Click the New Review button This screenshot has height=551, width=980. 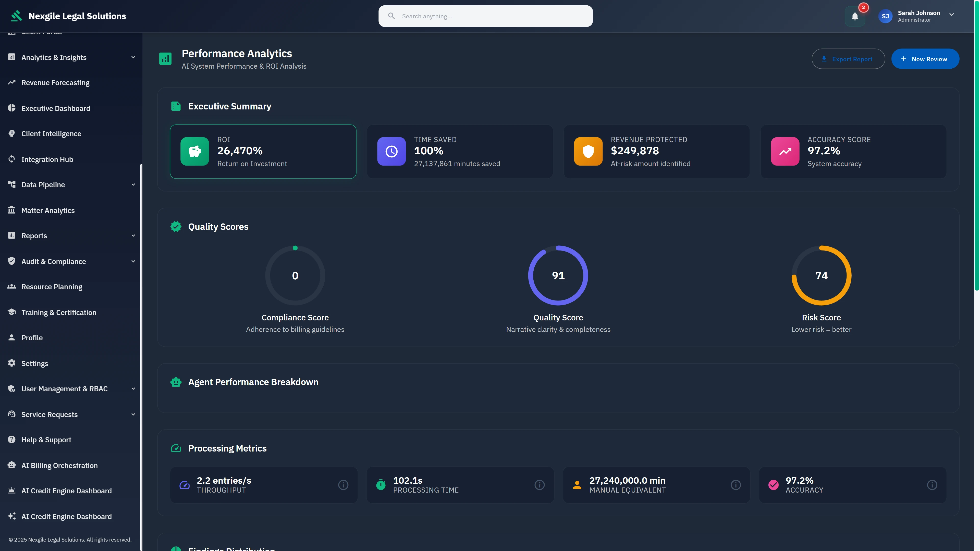pos(926,59)
